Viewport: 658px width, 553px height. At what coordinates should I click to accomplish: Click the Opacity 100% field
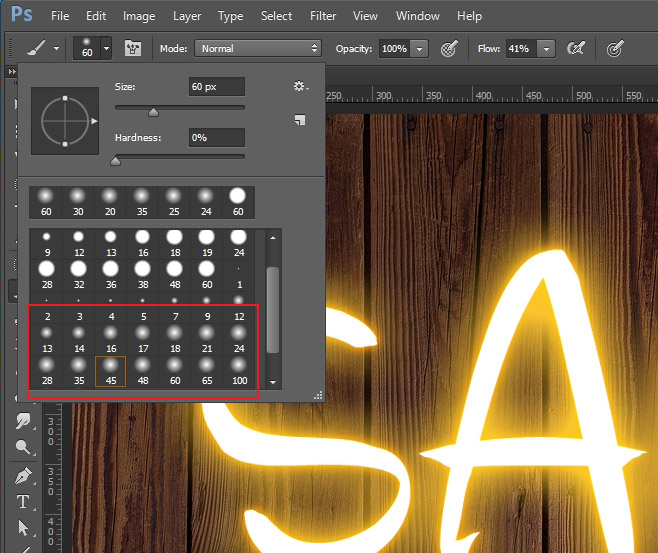[394, 49]
